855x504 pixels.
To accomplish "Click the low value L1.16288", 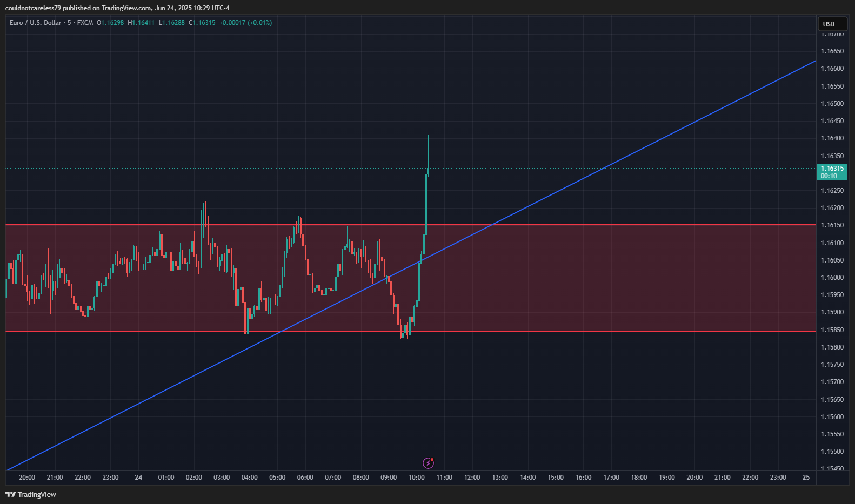I will [x=171, y=23].
